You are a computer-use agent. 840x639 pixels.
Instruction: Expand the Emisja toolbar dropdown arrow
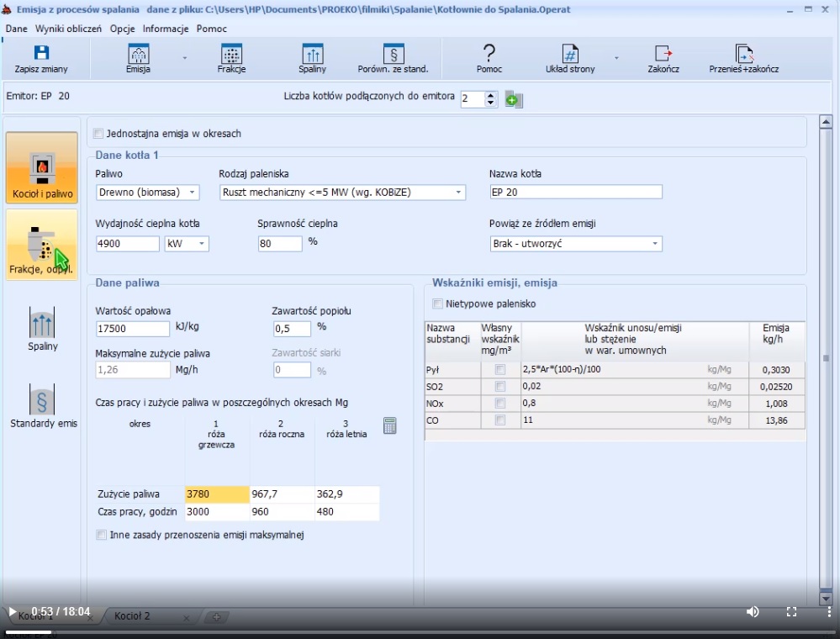(x=185, y=58)
